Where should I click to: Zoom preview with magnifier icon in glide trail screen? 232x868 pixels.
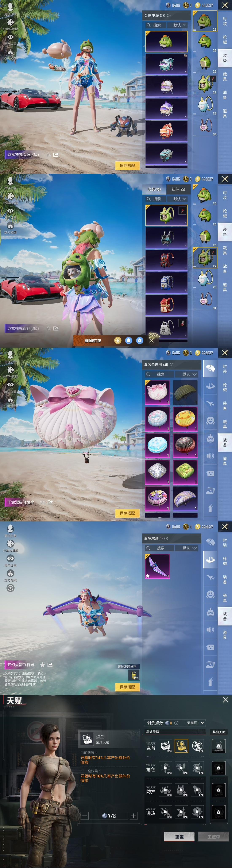pyautogui.click(x=10, y=588)
